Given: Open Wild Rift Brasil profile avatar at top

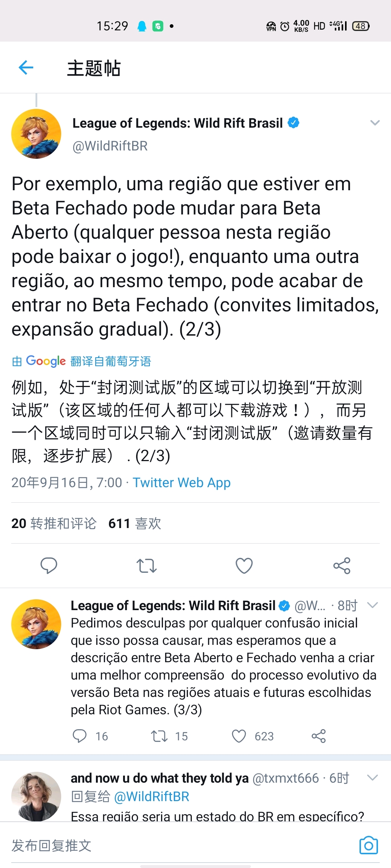Looking at the screenshot, I should (36, 134).
